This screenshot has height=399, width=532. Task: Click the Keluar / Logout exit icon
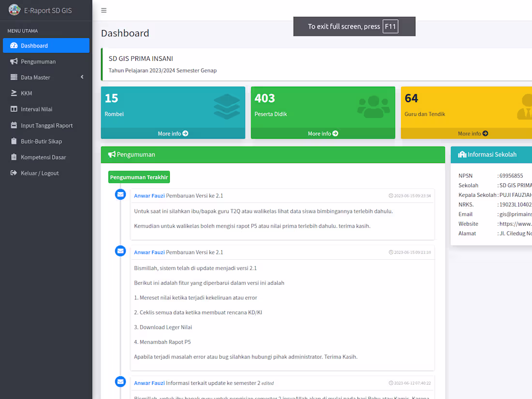pos(14,173)
